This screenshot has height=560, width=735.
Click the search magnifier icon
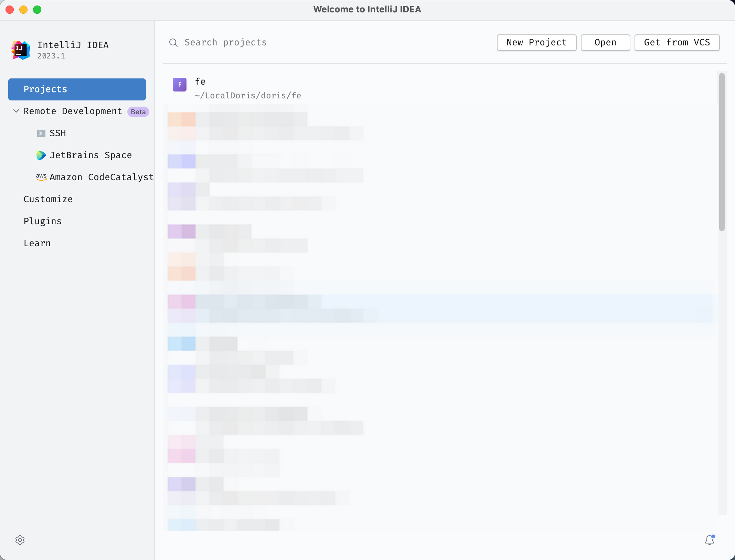173,43
